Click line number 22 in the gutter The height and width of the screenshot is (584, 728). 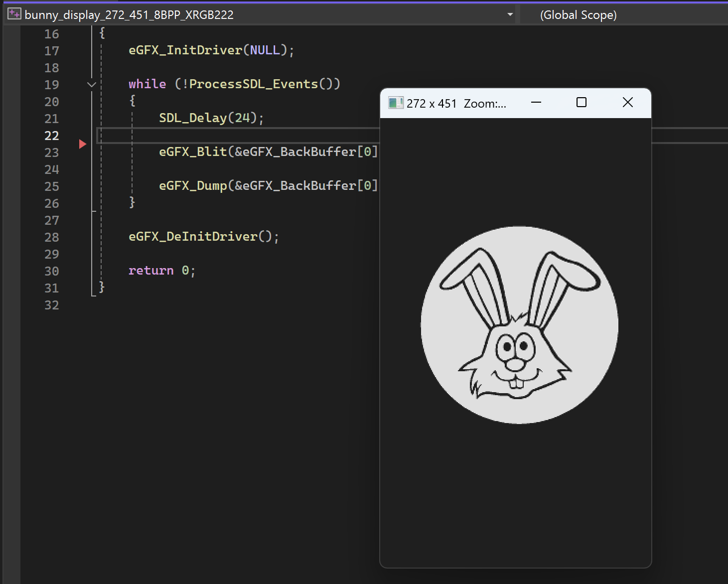[52, 136]
